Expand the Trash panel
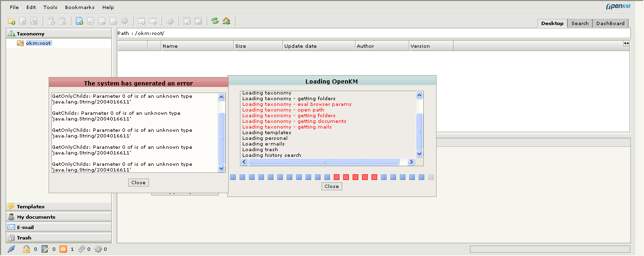644x256 pixels. click(x=59, y=238)
